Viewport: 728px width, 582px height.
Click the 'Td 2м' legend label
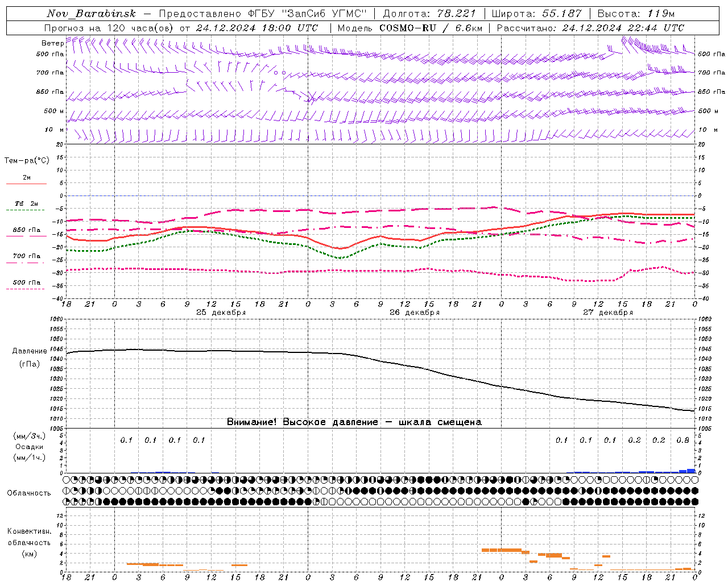(x=26, y=203)
